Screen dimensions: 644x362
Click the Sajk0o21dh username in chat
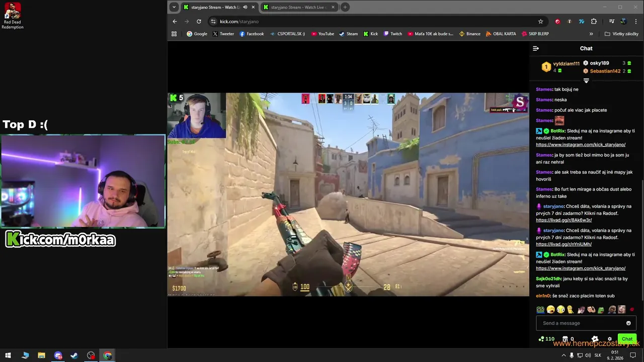548,279
